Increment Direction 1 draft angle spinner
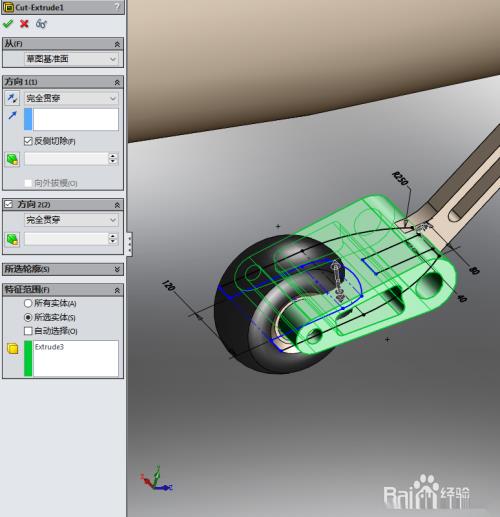The width and height of the screenshot is (500, 517). tap(113, 156)
